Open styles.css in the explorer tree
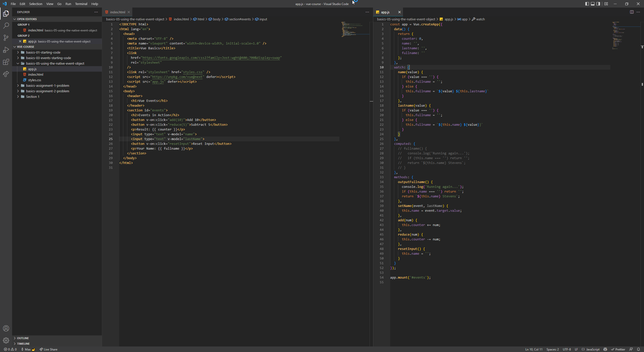The height and width of the screenshot is (352, 644). [x=34, y=80]
